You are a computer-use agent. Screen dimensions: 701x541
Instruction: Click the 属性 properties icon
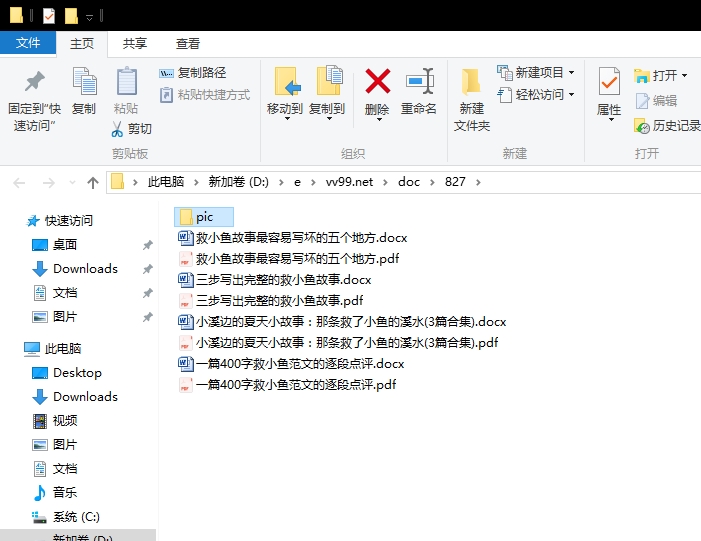tap(609, 81)
